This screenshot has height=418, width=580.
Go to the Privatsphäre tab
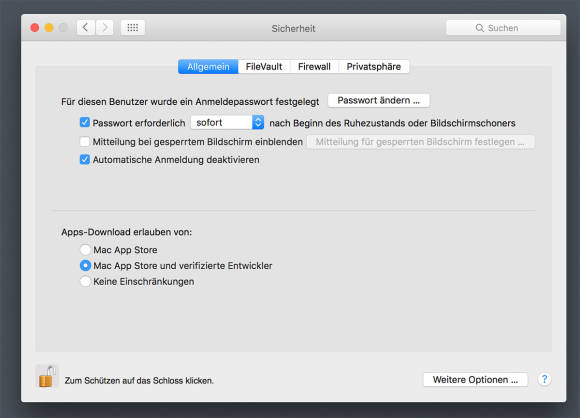[374, 67]
